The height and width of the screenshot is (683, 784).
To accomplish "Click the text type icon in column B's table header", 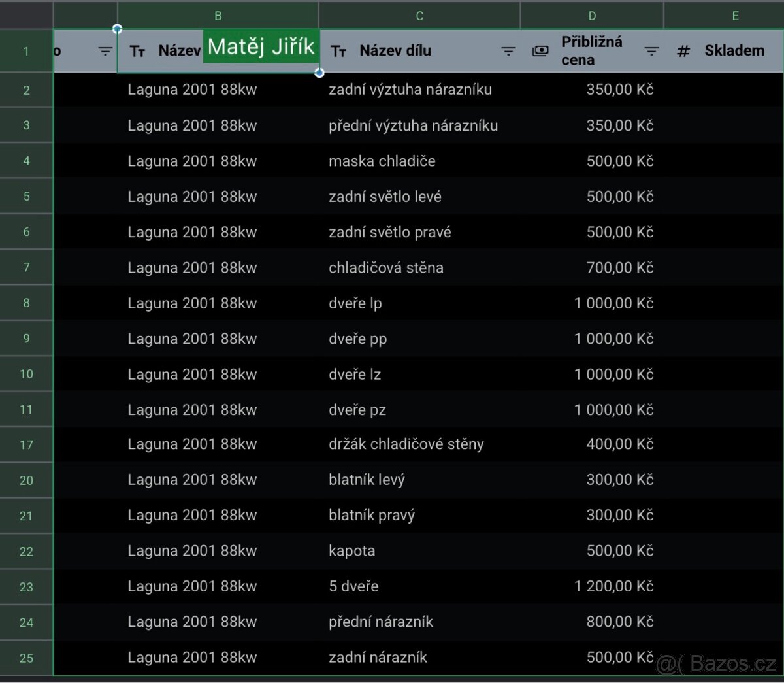I will click(x=137, y=51).
